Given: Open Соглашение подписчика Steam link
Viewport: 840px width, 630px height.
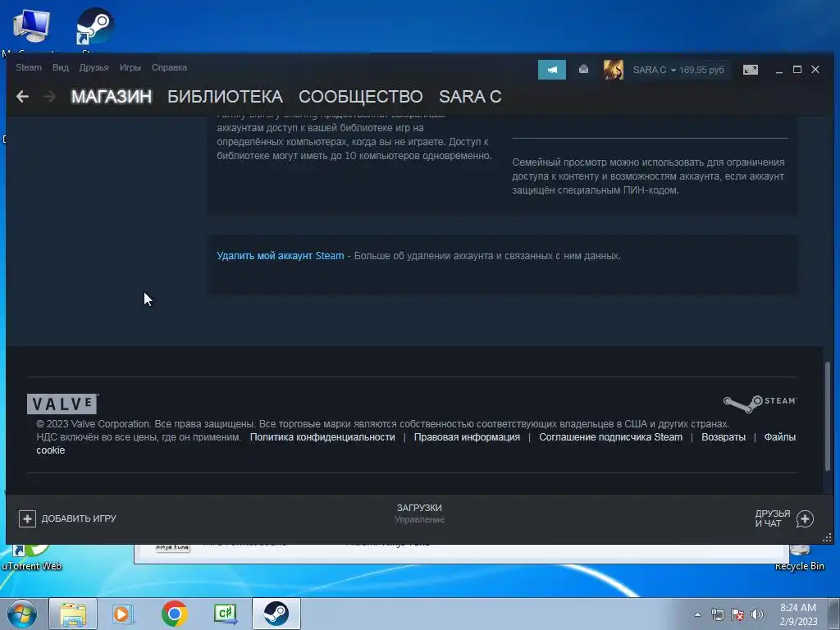Looking at the screenshot, I should pos(610,437).
